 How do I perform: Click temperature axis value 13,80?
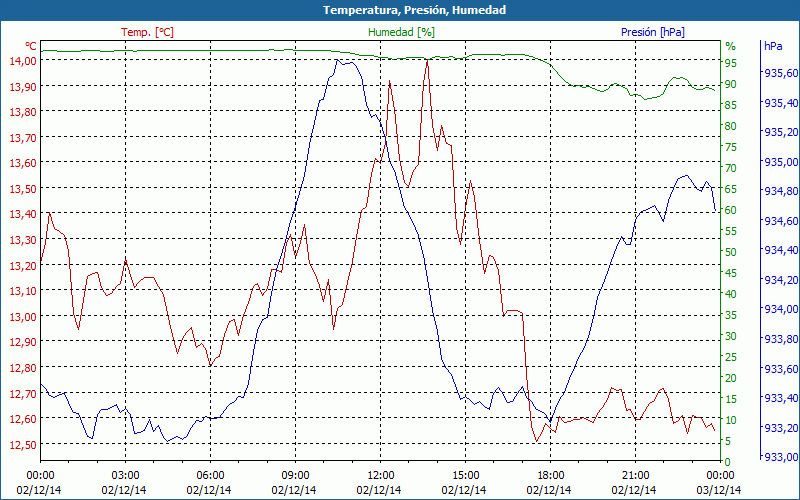click(23, 112)
